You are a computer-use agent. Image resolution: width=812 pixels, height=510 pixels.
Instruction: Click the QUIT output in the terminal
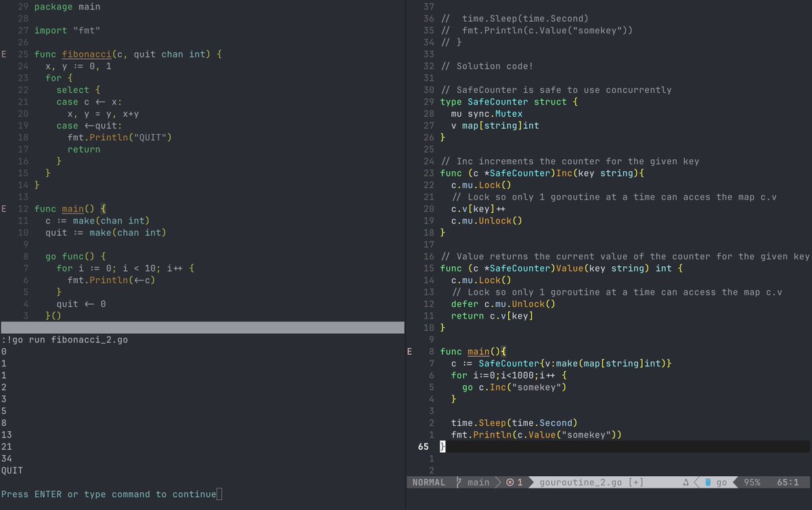point(11,469)
